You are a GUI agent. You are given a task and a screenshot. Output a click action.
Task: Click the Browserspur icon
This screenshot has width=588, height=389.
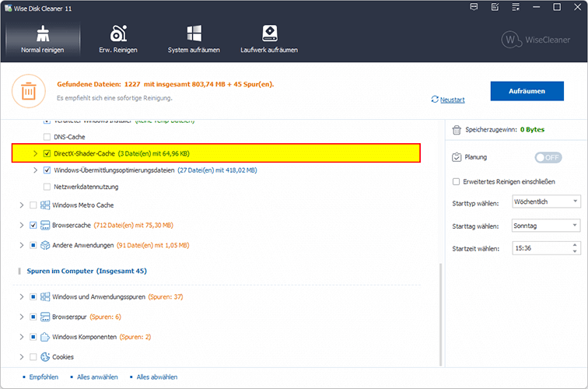click(x=45, y=317)
